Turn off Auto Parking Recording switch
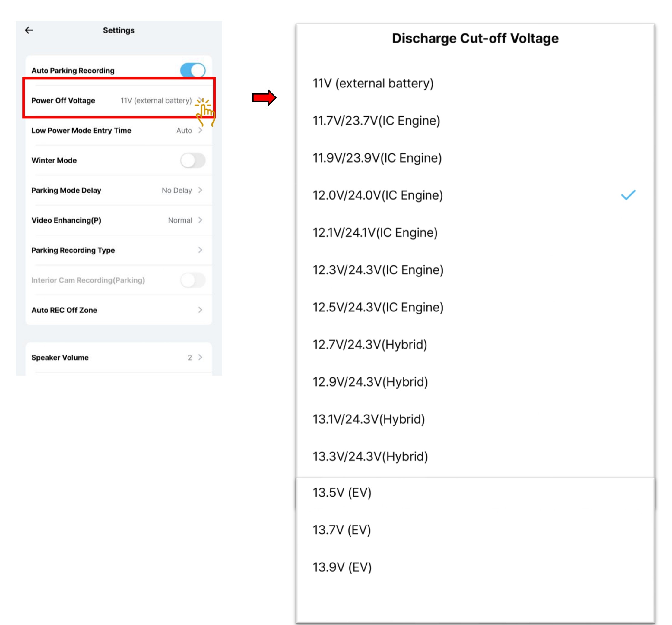Viewport: 672px width, 625px height. (193, 70)
